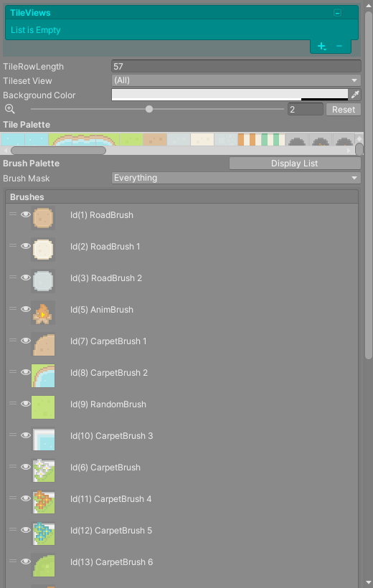Select the RoadBrush tan brush thumbnail
The image size is (373, 588).
pos(43,217)
